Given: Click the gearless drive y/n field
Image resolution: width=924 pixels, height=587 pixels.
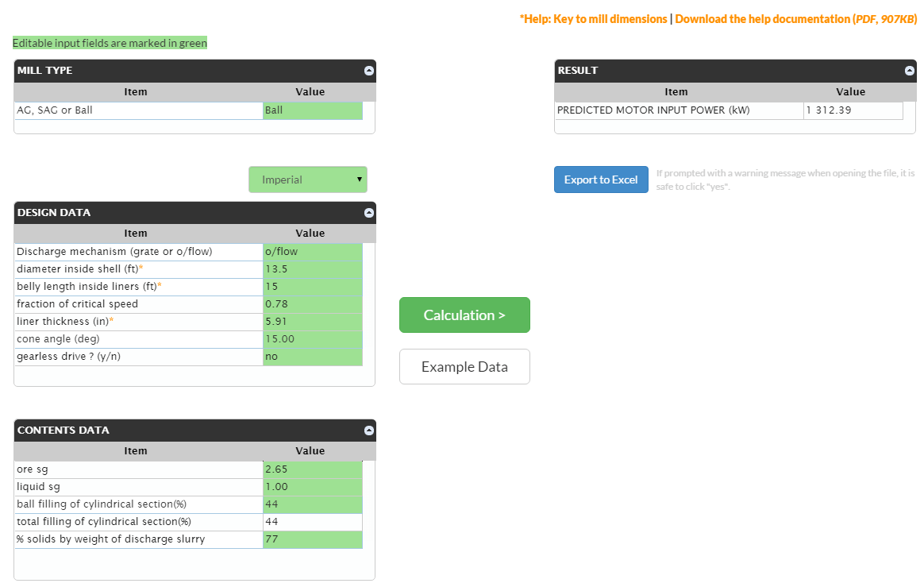Looking at the screenshot, I should coord(312,357).
